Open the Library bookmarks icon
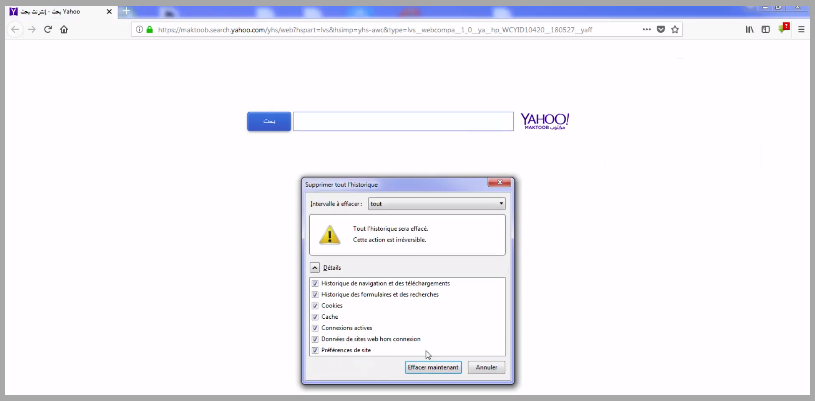The image size is (815, 401). pyautogui.click(x=750, y=30)
